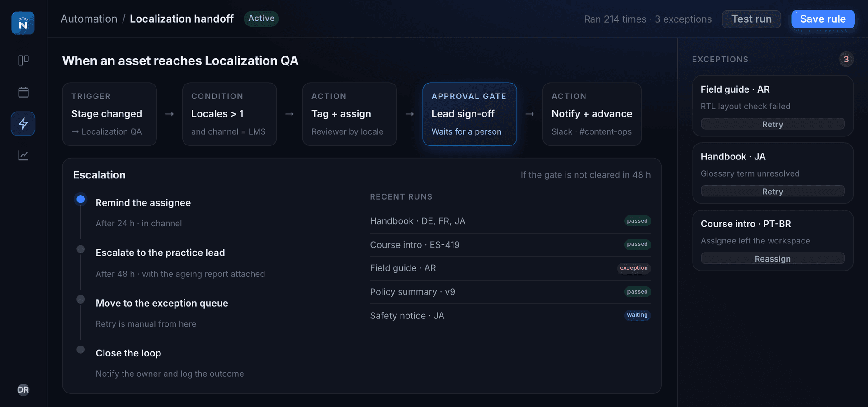The image size is (868, 407).
Task: Select the Trigger Stage changed card
Action: pyautogui.click(x=109, y=114)
